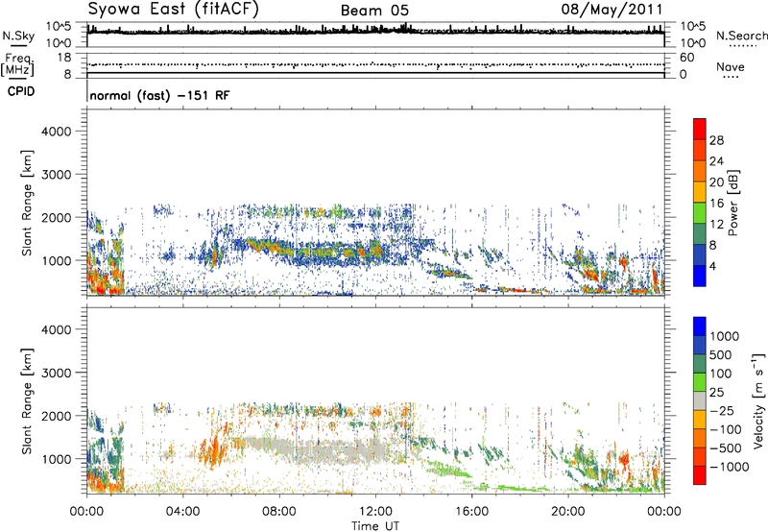Click the date '08/May/2011'
This screenshot has width=768, height=532.
pos(612,9)
